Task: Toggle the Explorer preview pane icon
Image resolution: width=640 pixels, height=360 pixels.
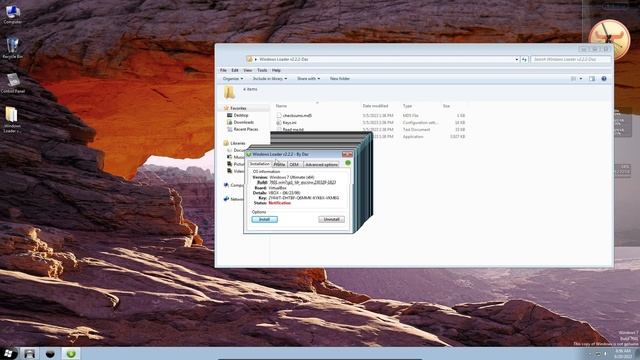Action: point(592,78)
